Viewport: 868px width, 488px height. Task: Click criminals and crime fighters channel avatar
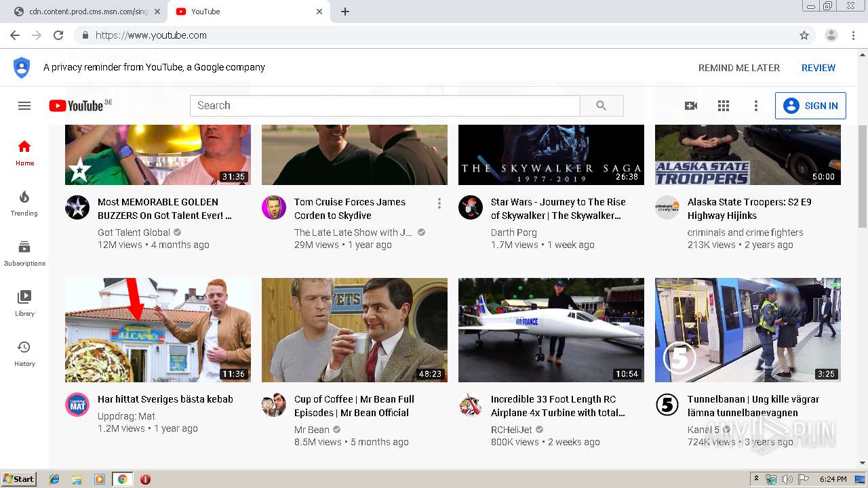[667, 207]
